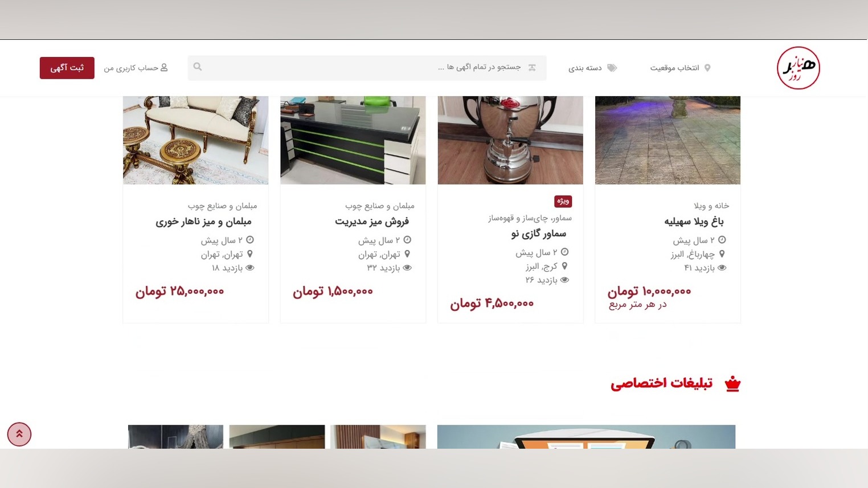Click the crown icon beside تبلیغات اختصاصی
The width and height of the screenshot is (868, 488).
(x=732, y=384)
